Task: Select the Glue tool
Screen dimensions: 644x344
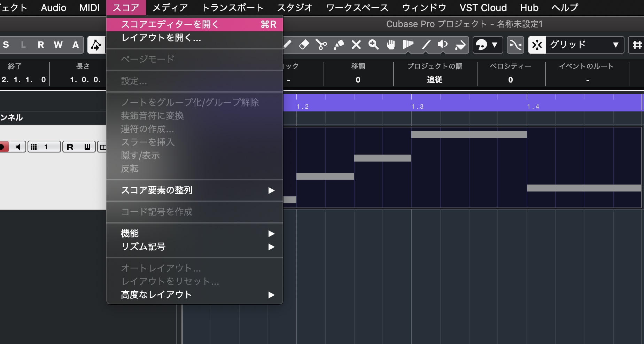Action: (339, 45)
